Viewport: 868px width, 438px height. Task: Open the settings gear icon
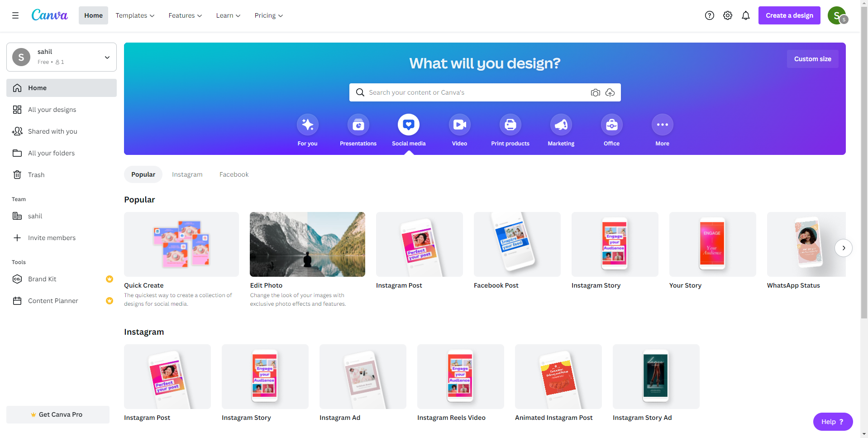(x=728, y=15)
